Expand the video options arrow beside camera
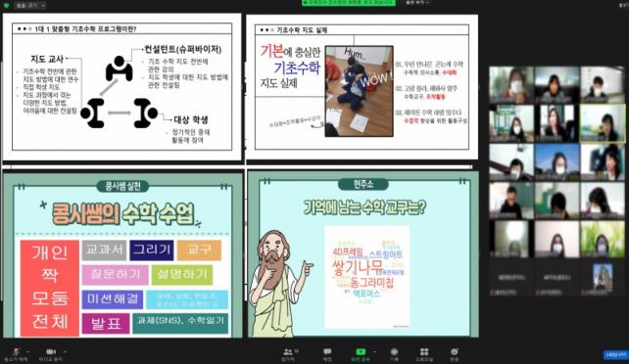This screenshot has height=364, width=629. [65, 351]
